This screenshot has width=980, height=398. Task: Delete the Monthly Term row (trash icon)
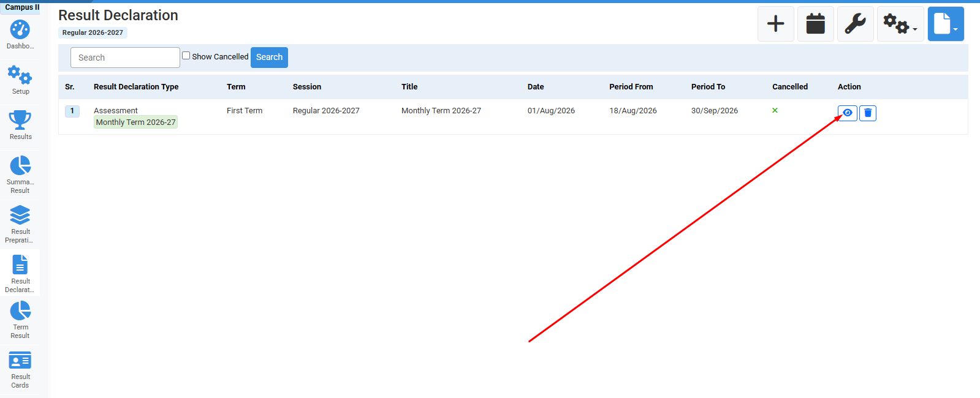868,113
